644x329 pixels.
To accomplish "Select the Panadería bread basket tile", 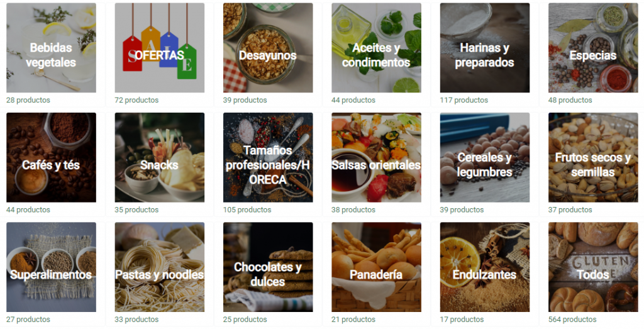I will click(376, 267).
